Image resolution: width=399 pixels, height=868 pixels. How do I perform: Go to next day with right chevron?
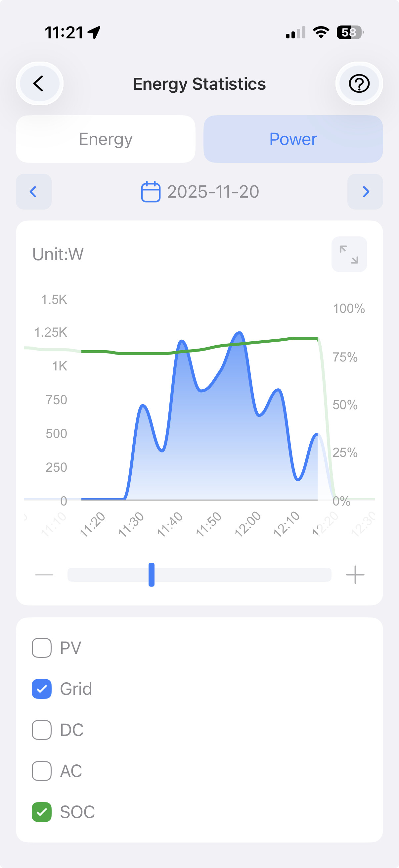click(x=365, y=192)
